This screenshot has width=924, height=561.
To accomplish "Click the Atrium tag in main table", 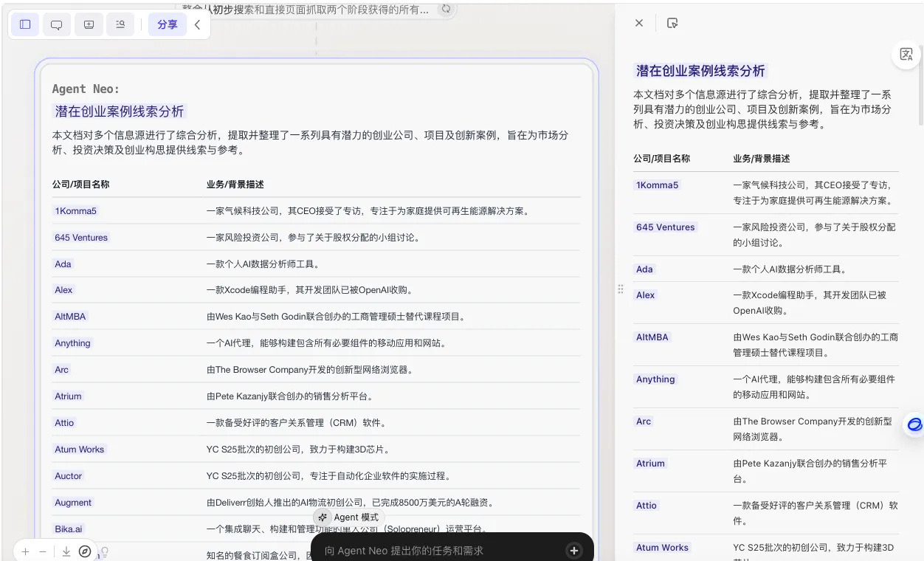I will click(x=68, y=396).
